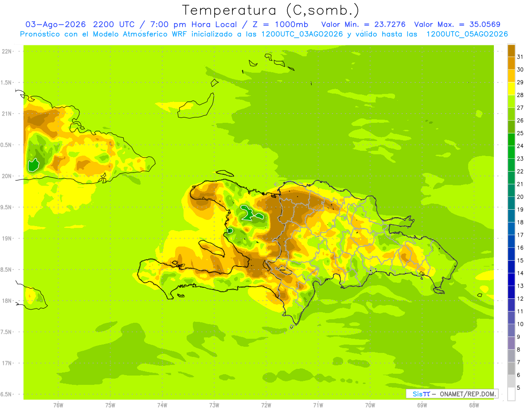Click the '8.5N' latitude axis label
This screenshot has width=532, height=411.
coord(7,270)
